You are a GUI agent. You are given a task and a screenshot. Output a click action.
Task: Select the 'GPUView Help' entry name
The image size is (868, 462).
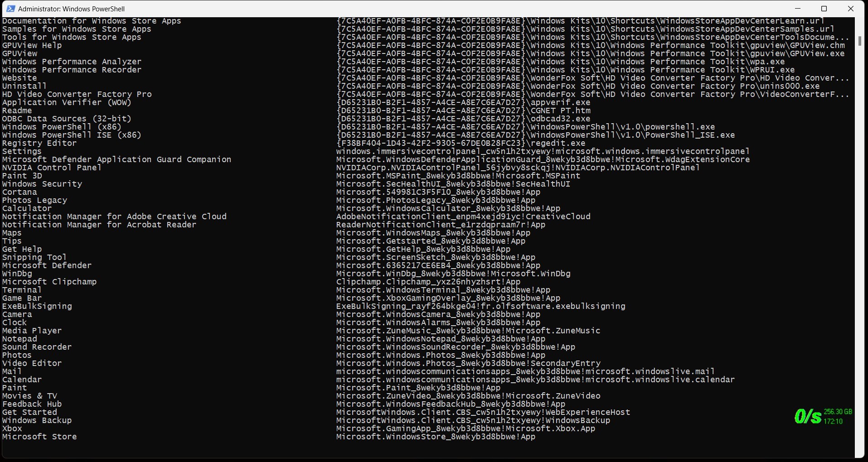32,45
